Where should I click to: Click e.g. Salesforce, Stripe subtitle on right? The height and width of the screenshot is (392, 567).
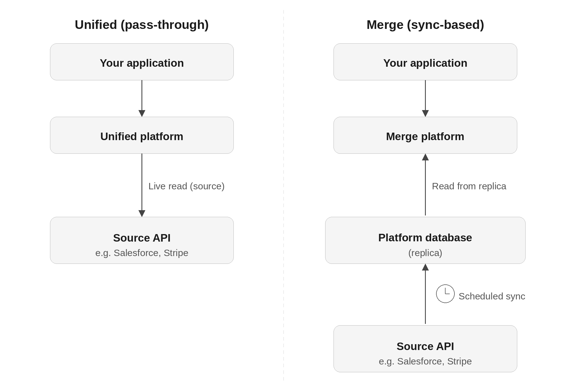coord(425,361)
